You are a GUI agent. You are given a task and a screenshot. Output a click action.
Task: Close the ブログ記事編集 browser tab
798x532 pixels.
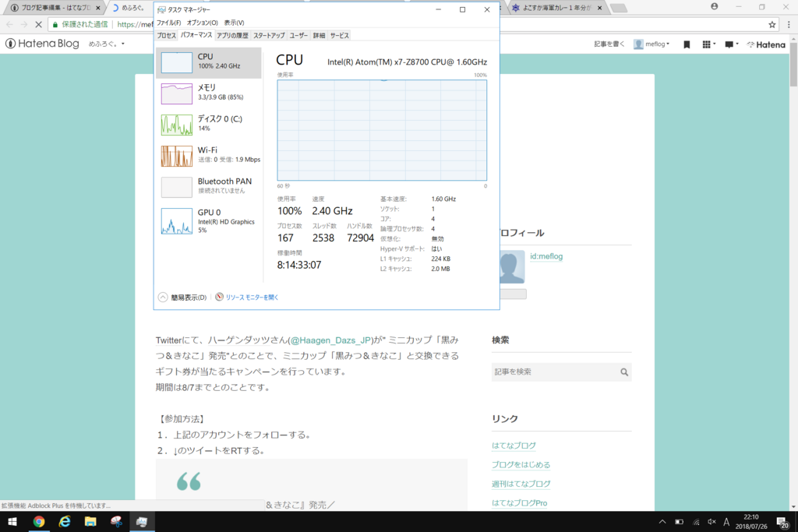pos(98,8)
